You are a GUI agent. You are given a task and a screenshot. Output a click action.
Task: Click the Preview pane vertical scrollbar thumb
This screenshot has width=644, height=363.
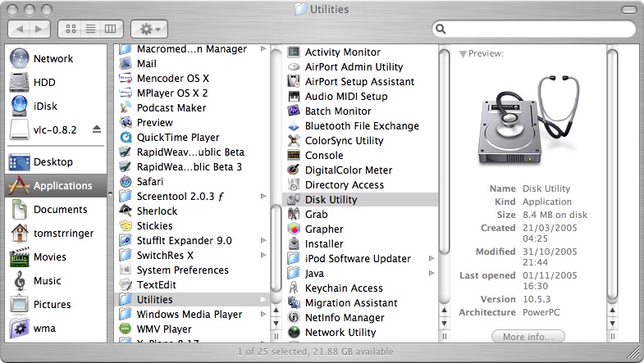click(612, 175)
